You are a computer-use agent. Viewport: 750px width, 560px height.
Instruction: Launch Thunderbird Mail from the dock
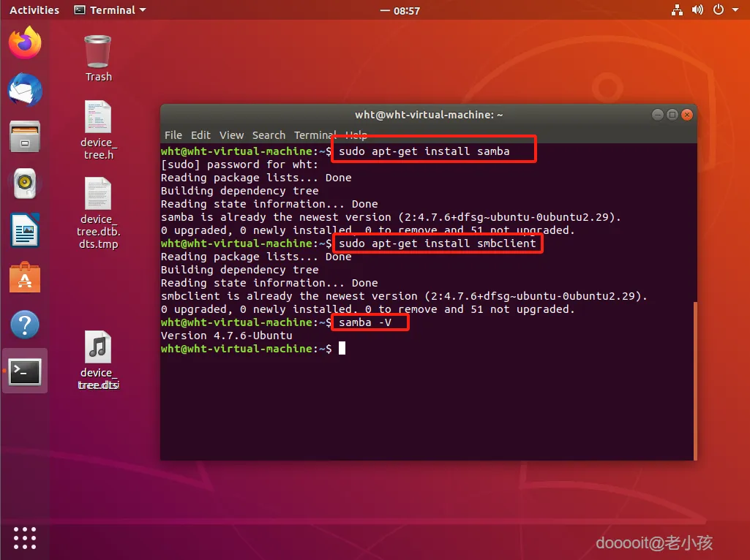25,89
